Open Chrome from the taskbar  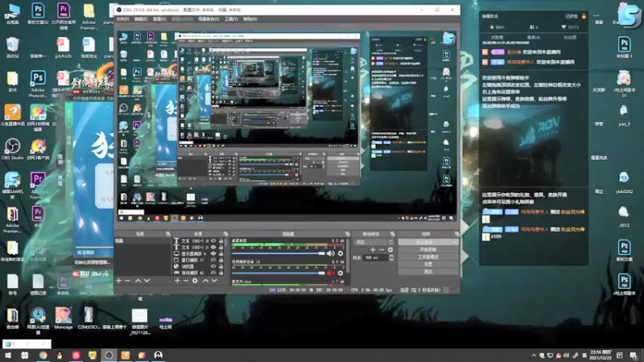pos(43,356)
